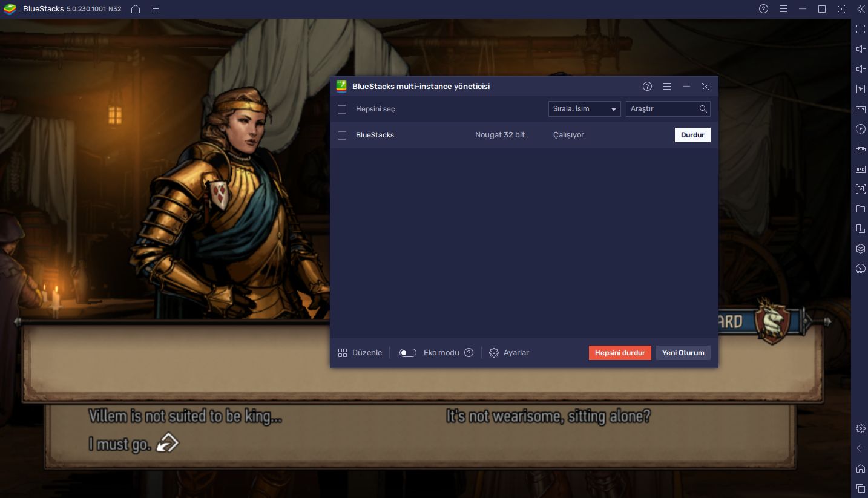Toggle the Eko modu switch
The height and width of the screenshot is (498, 868).
408,353
